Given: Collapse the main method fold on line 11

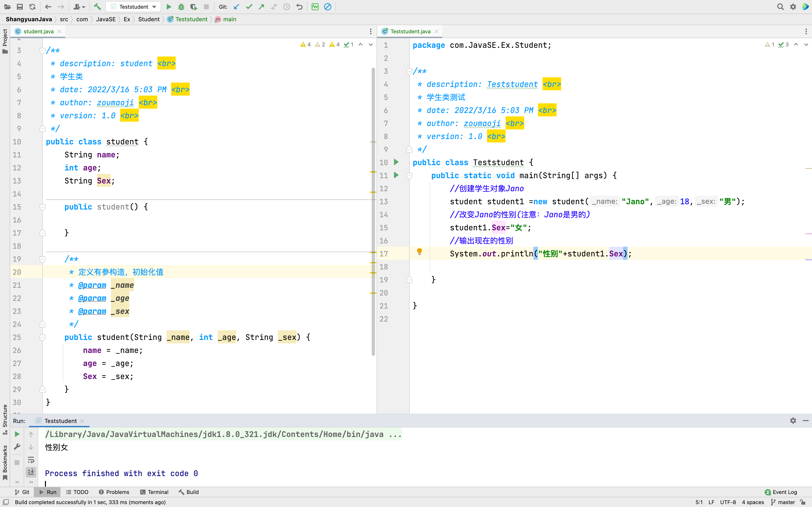Looking at the screenshot, I should tap(409, 176).
